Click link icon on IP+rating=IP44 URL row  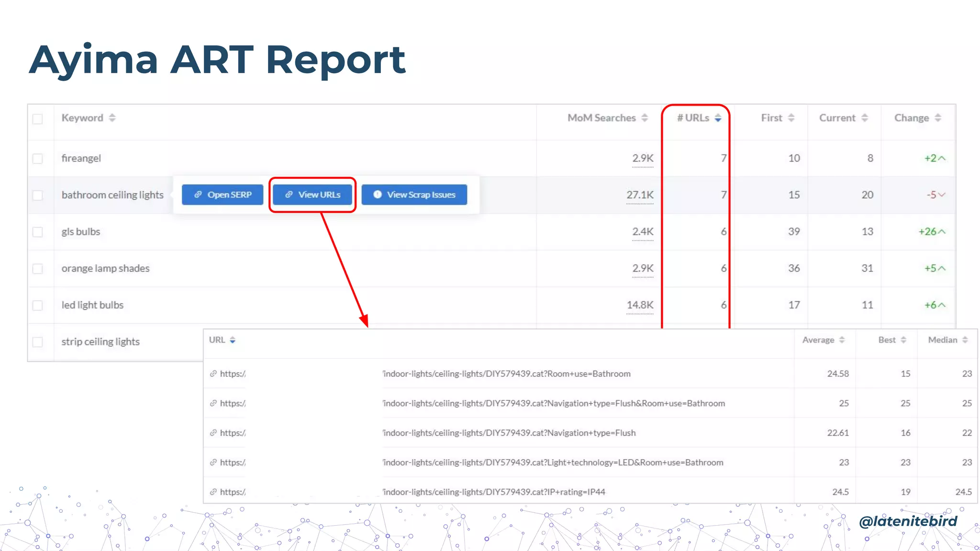(x=213, y=492)
